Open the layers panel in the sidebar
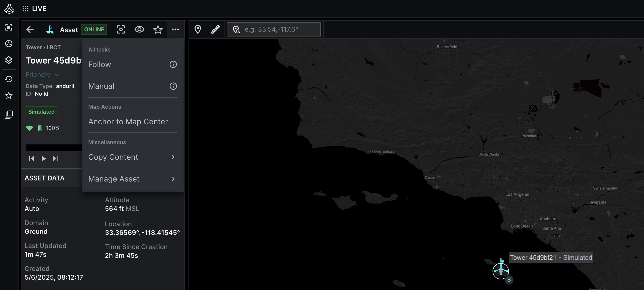 pos(9,60)
